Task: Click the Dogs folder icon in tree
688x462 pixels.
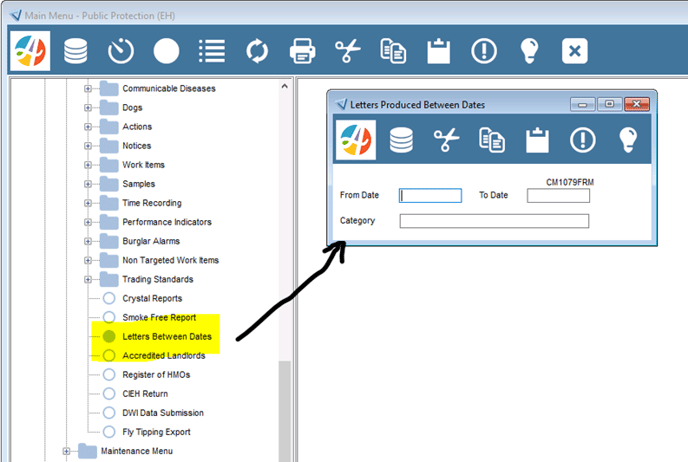Action: [109, 107]
